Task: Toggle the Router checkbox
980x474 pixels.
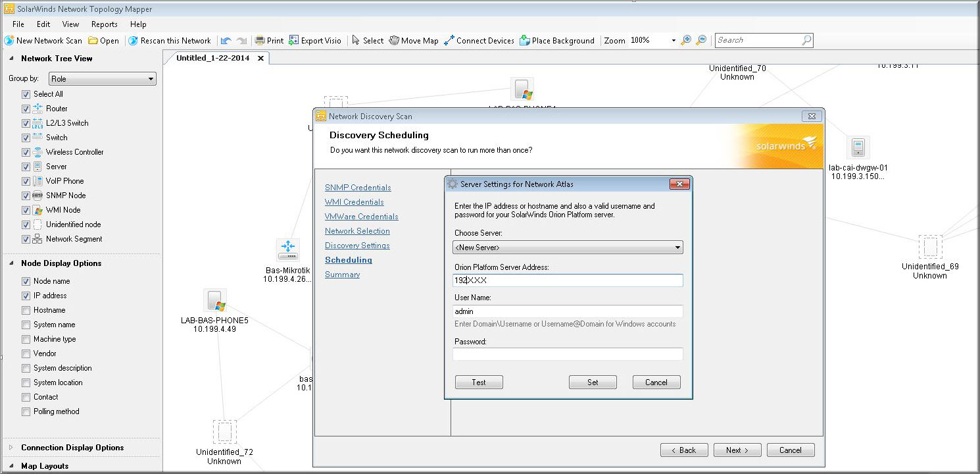Action: (26, 109)
